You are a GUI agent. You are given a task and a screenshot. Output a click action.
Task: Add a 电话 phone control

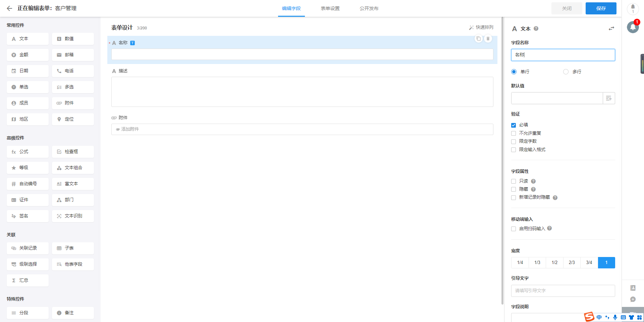(73, 71)
